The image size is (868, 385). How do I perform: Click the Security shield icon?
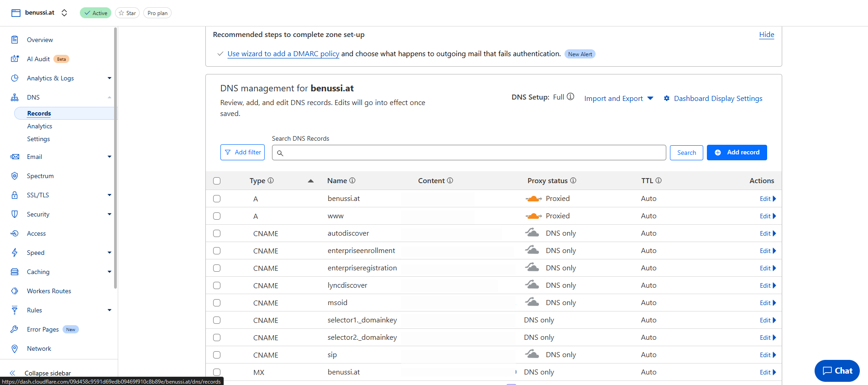pyautogui.click(x=15, y=214)
